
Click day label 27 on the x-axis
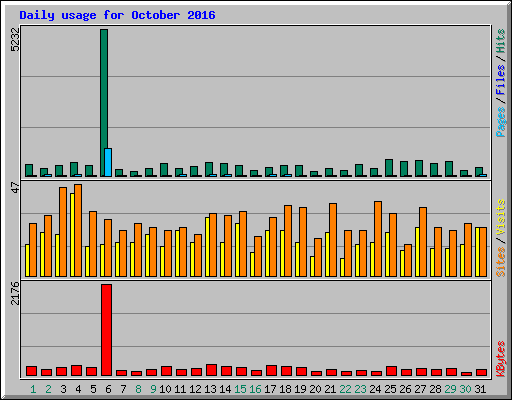(x=420, y=389)
